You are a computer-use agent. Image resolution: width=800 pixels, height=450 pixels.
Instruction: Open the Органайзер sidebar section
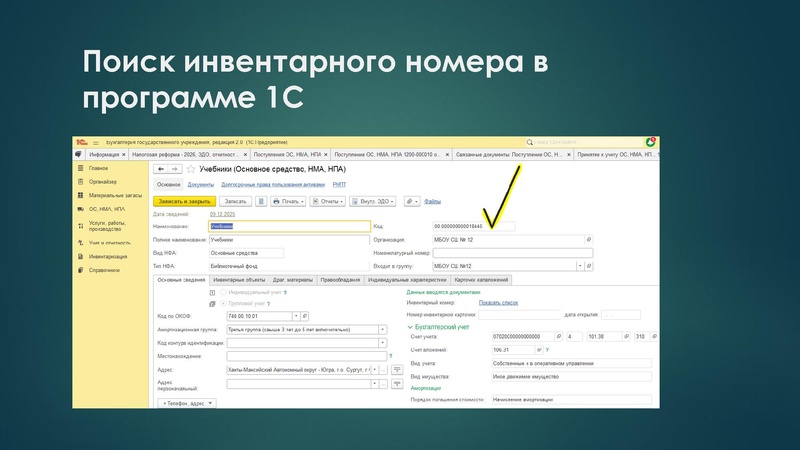[x=103, y=182]
